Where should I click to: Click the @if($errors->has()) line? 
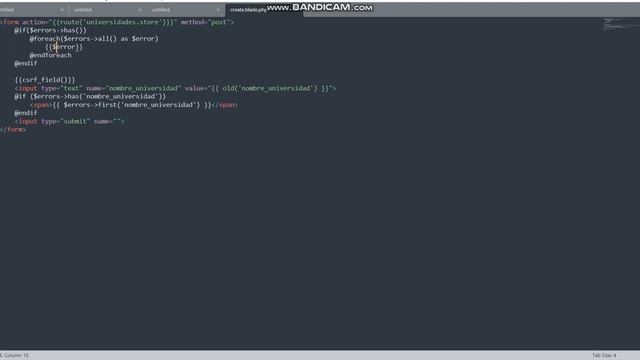point(51,30)
